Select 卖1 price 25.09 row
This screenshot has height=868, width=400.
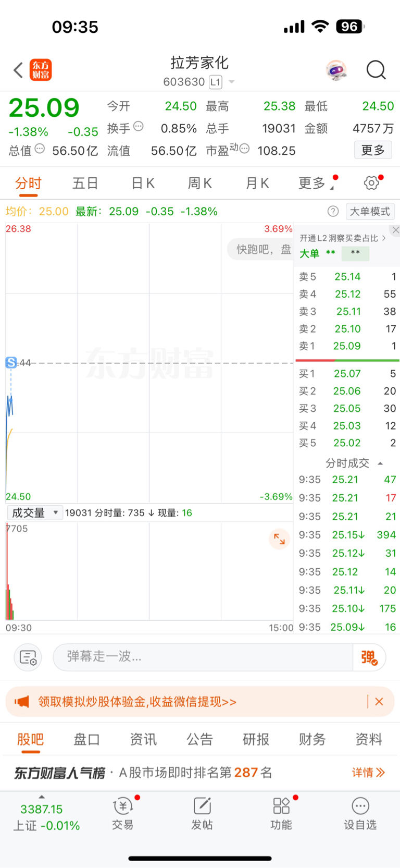[347, 346]
